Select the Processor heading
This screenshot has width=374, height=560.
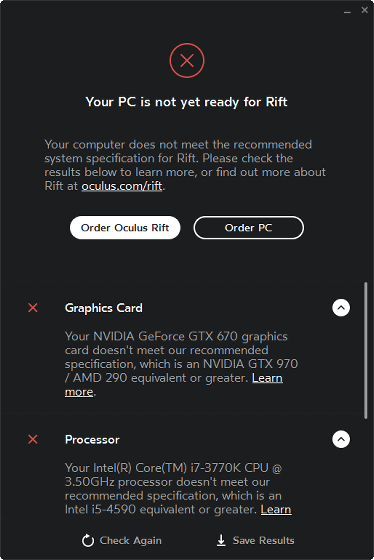pyautogui.click(x=92, y=440)
